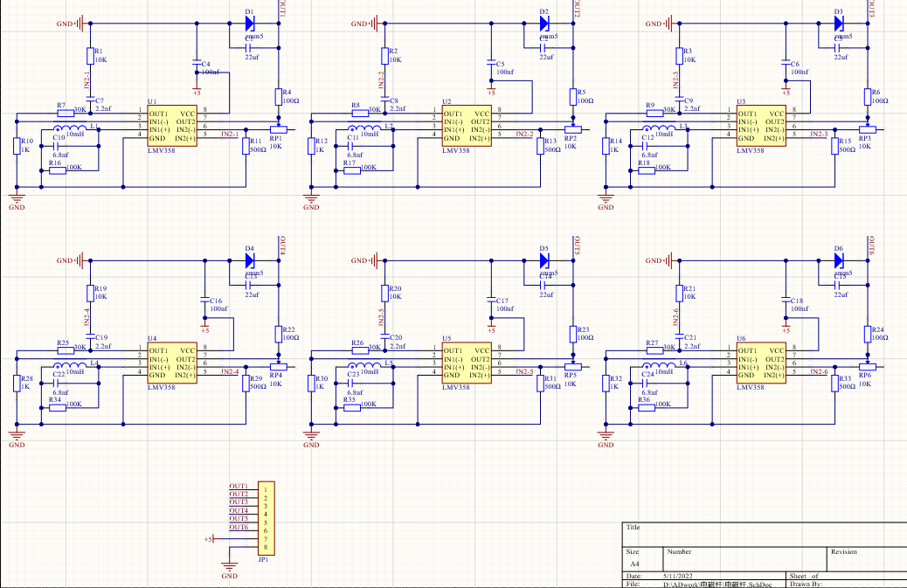Select capacitor C10 6.8nf
The height and width of the screenshot is (588, 907).
point(58,146)
